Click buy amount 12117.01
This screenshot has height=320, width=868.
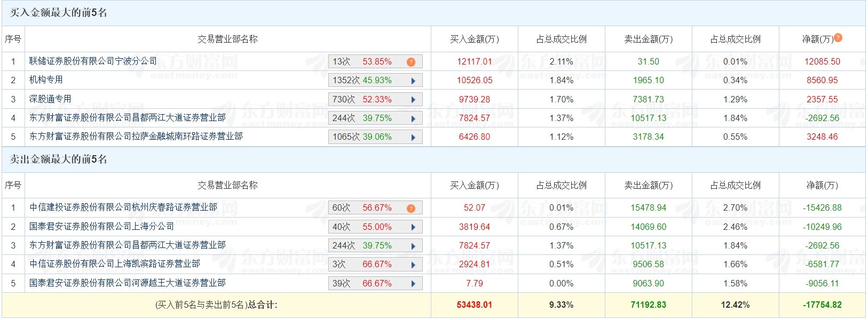click(475, 62)
